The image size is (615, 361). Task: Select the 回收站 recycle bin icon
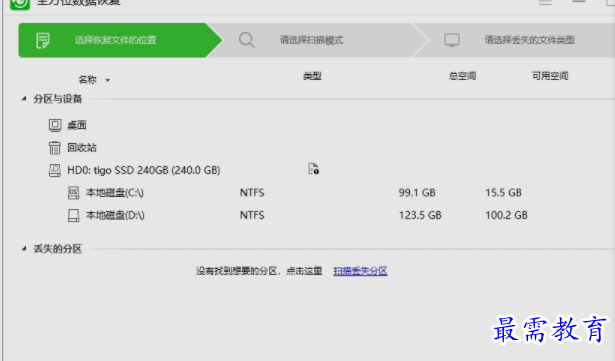[x=55, y=148]
